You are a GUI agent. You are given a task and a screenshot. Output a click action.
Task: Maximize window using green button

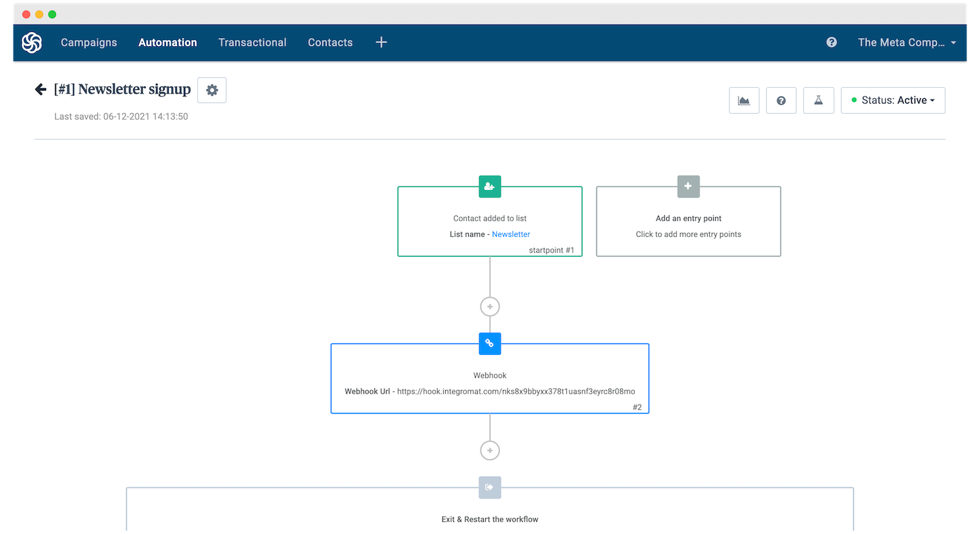coord(52,14)
